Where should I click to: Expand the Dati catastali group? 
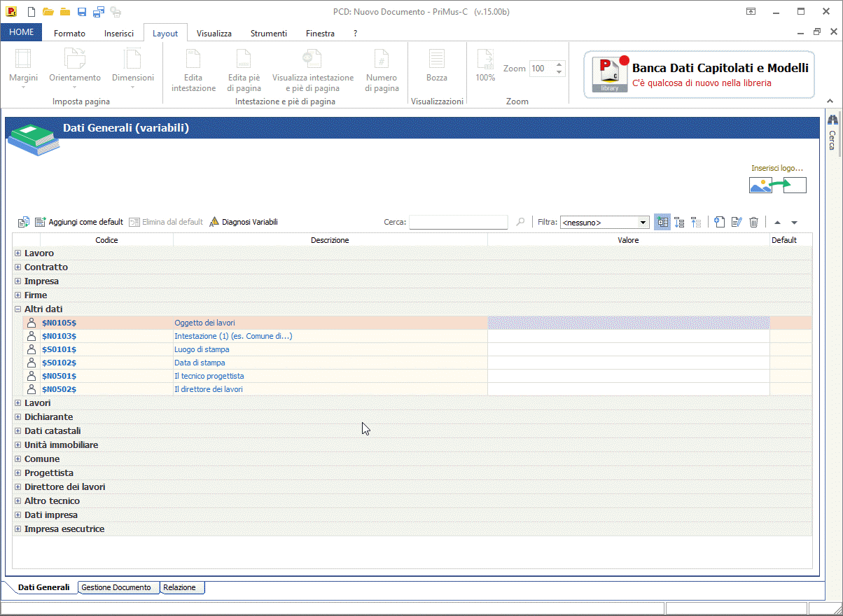18,431
